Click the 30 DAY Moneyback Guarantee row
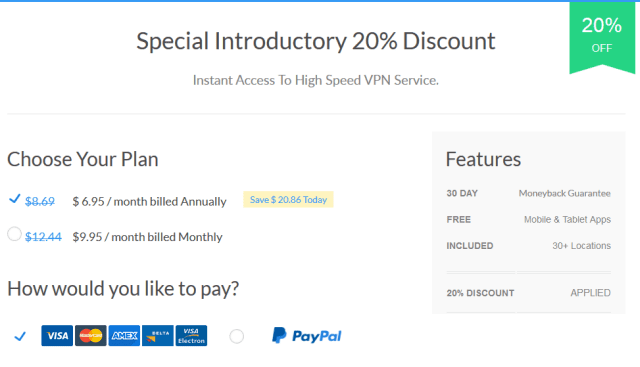Screen dimensions: 640x367 (529, 193)
